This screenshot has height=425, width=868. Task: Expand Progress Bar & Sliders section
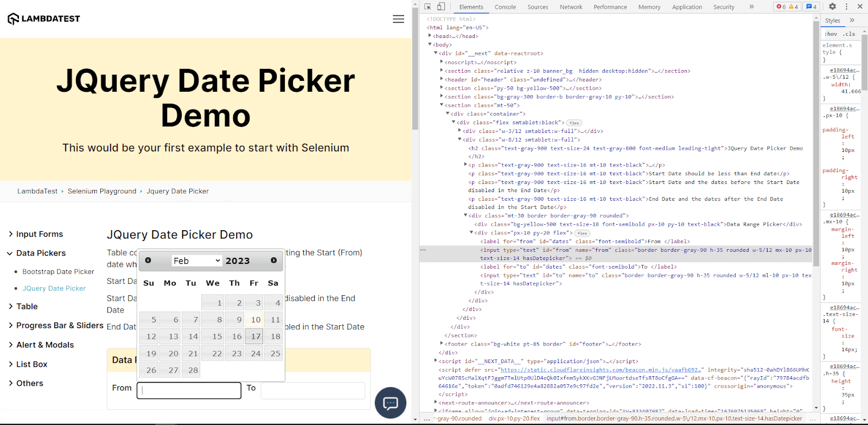tap(56, 325)
